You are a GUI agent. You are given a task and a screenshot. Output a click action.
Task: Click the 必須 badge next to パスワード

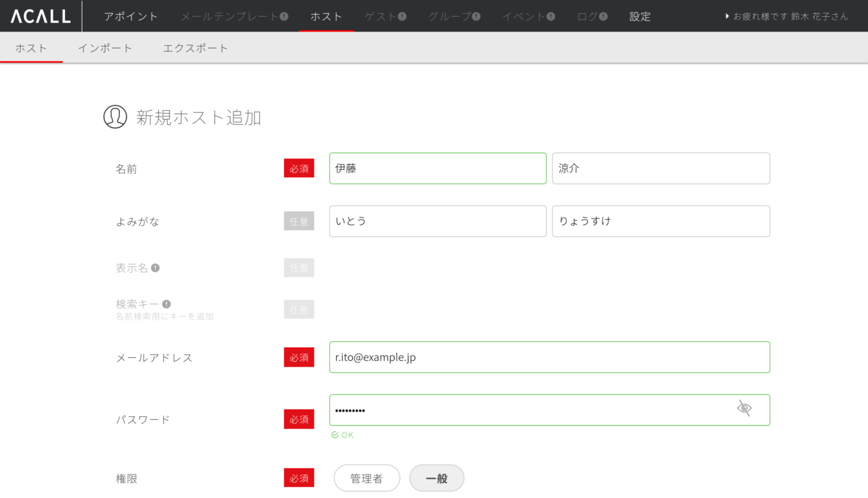tap(299, 419)
